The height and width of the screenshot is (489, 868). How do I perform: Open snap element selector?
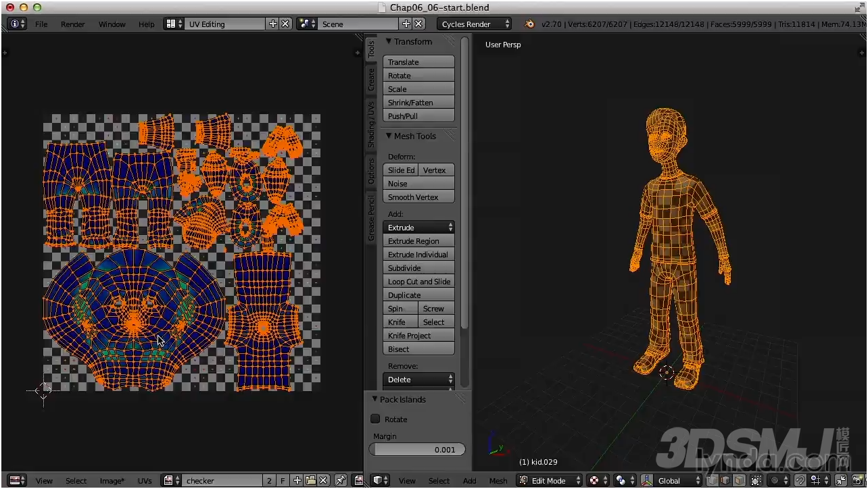pyautogui.click(x=819, y=480)
